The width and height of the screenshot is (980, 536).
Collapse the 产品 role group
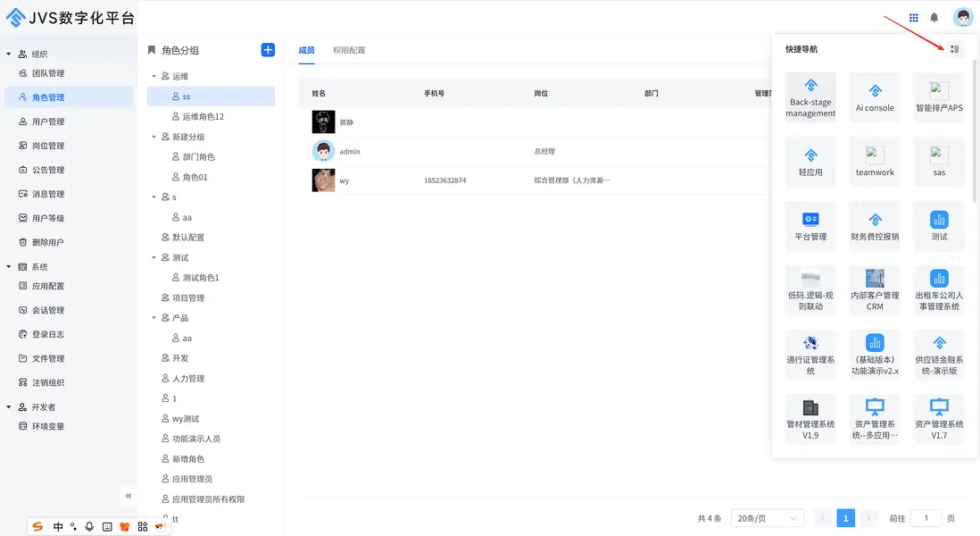click(154, 318)
